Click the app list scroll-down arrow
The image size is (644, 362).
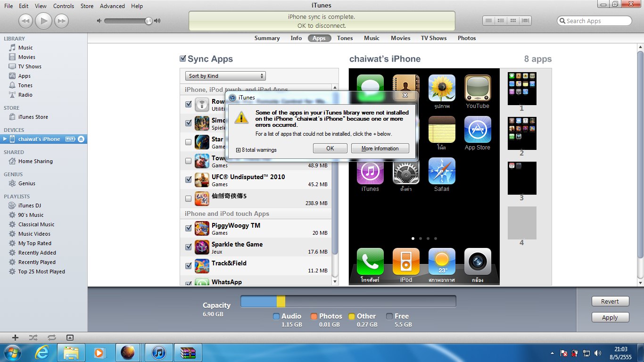tap(335, 282)
